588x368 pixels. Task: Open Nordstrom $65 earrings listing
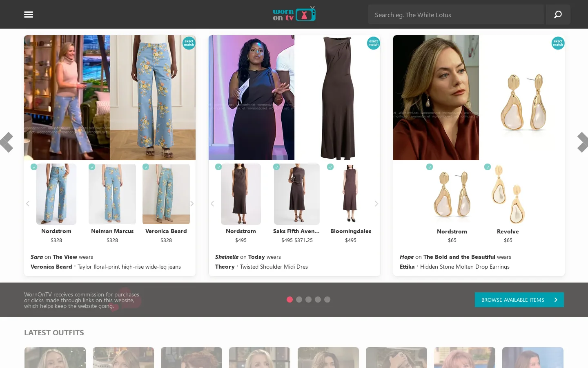click(x=452, y=203)
